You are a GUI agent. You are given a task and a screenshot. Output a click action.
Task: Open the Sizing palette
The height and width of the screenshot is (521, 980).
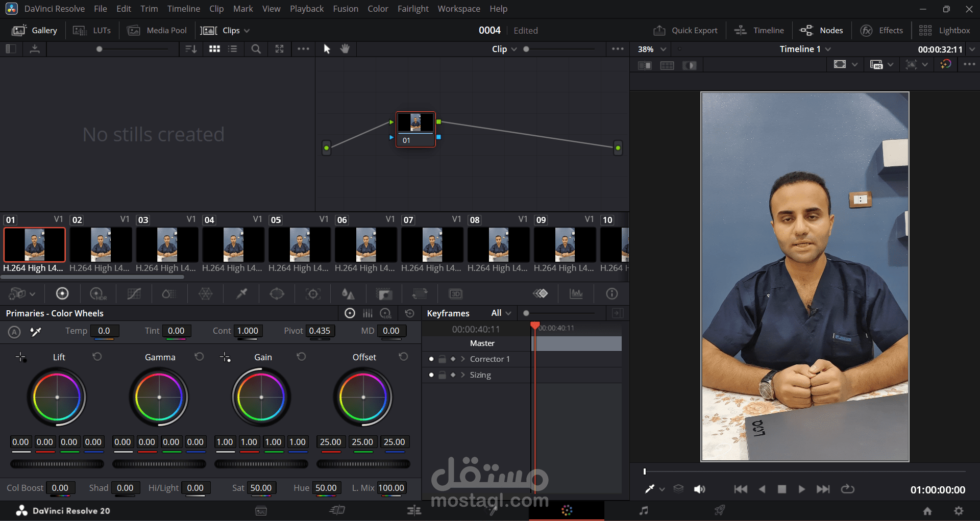pyautogui.click(x=420, y=293)
